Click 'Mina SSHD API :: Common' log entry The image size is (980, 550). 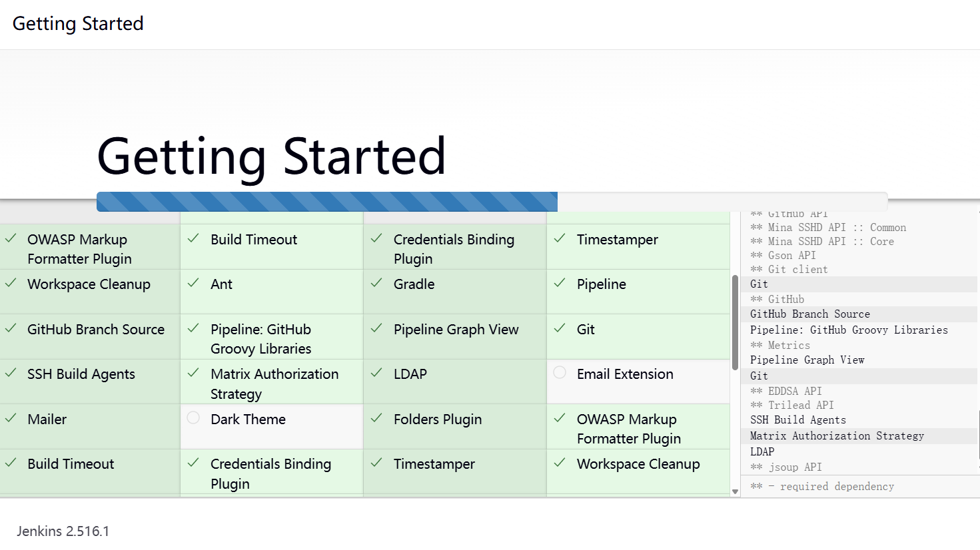coord(828,228)
